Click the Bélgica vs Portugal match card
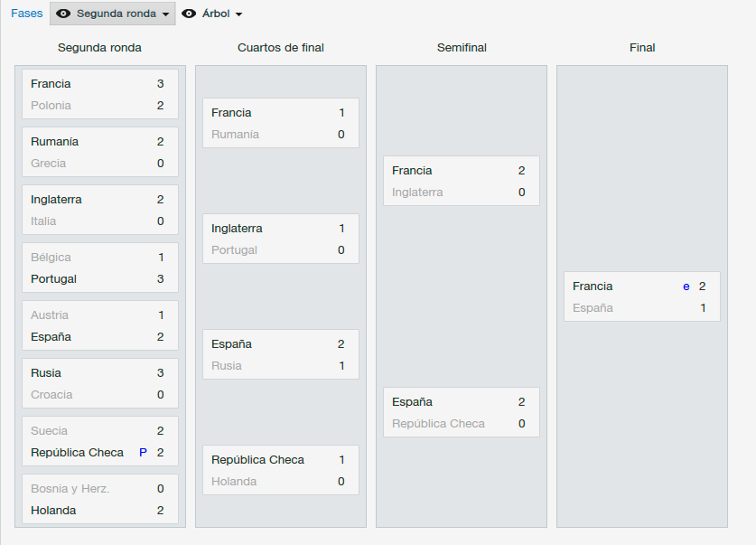 click(100, 268)
